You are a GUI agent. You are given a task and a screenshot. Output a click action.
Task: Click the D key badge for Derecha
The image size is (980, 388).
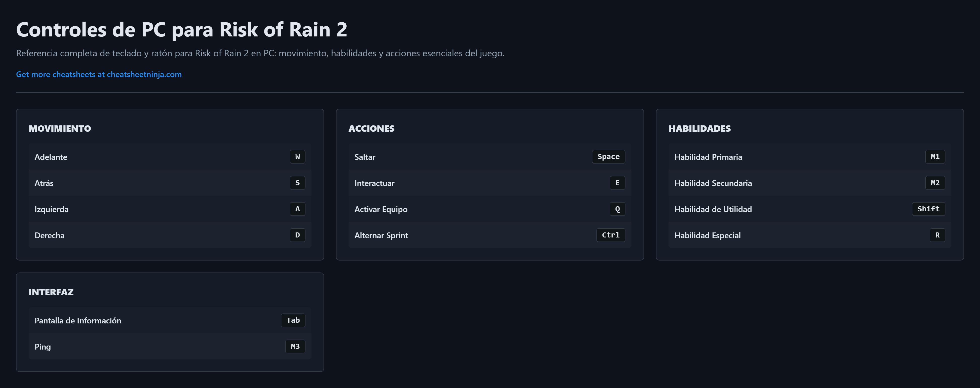point(297,235)
